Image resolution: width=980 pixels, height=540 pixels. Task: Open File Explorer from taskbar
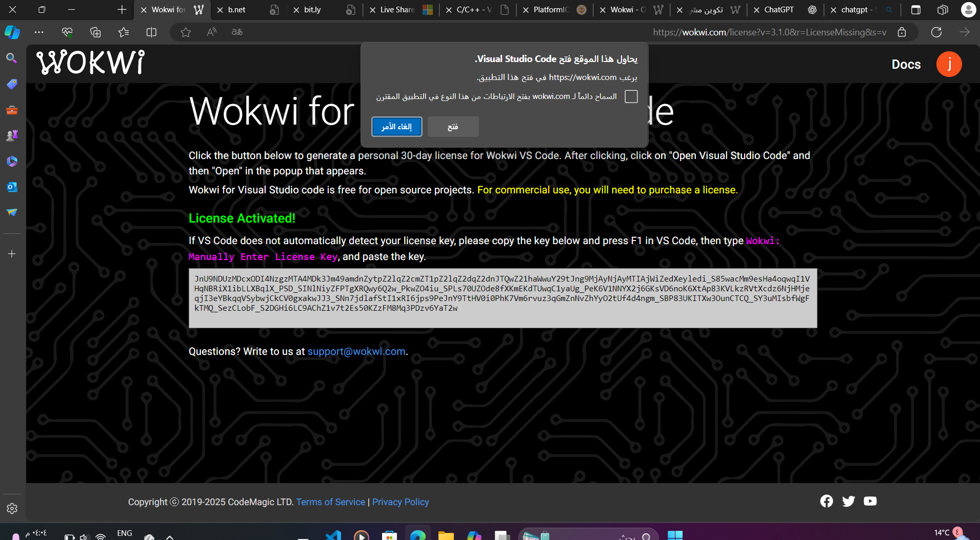click(446, 535)
